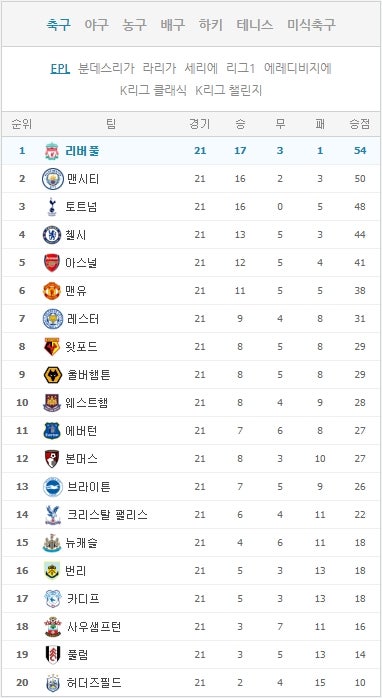382x698 pixels.
Task: Click the Arsenal crest icon
Action: point(52,263)
